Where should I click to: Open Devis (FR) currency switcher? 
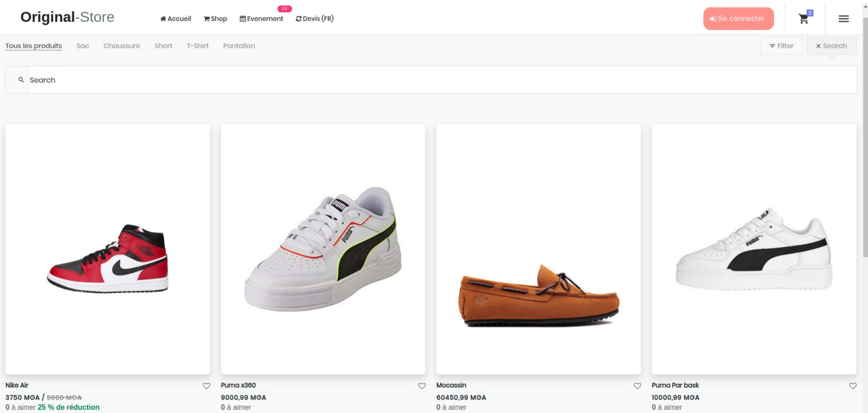tap(315, 19)
